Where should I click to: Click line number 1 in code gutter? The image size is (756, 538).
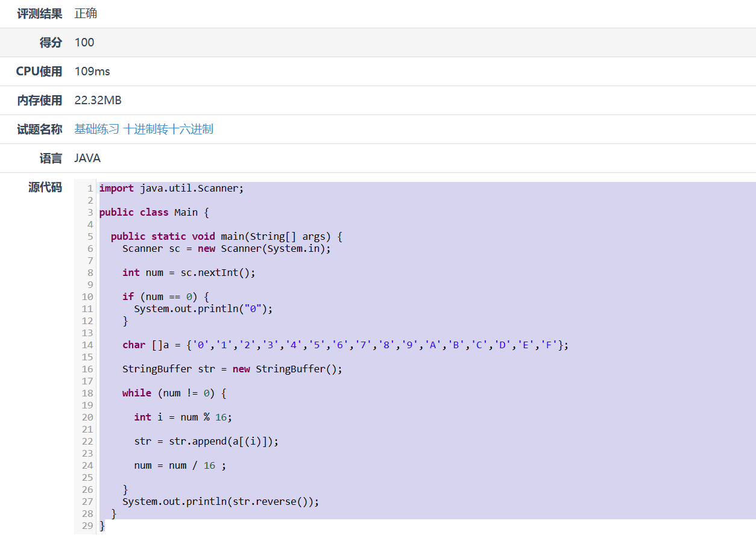[x=90, y=189]
